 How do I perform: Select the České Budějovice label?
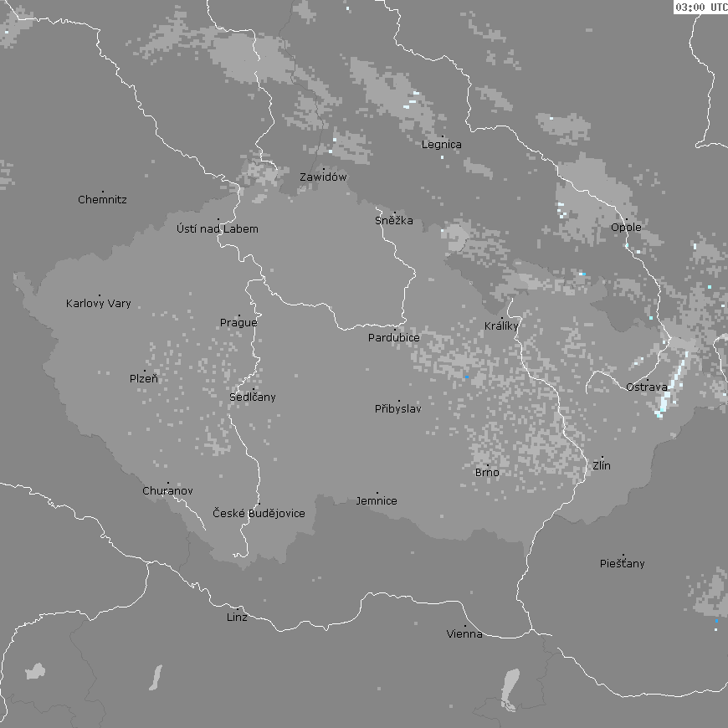(259, 513)
